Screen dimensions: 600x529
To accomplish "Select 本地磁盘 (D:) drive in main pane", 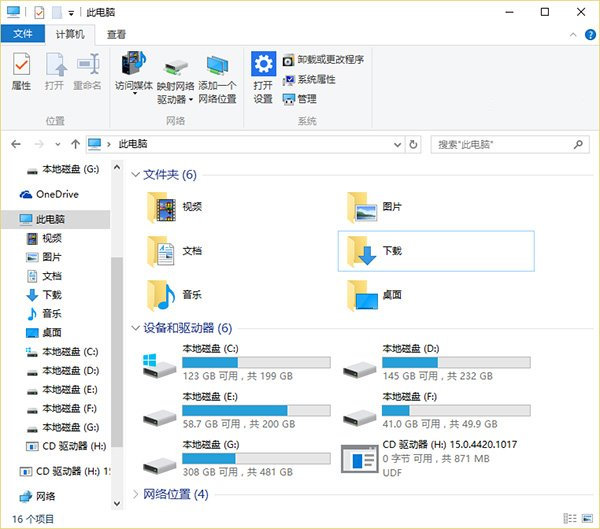I will coord(436,362).
